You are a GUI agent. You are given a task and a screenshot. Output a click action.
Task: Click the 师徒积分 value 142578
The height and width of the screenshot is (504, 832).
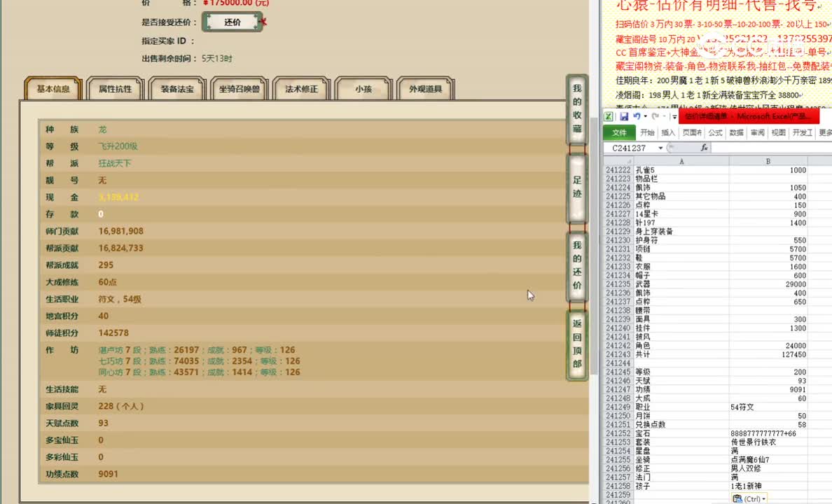coord(113,333)
